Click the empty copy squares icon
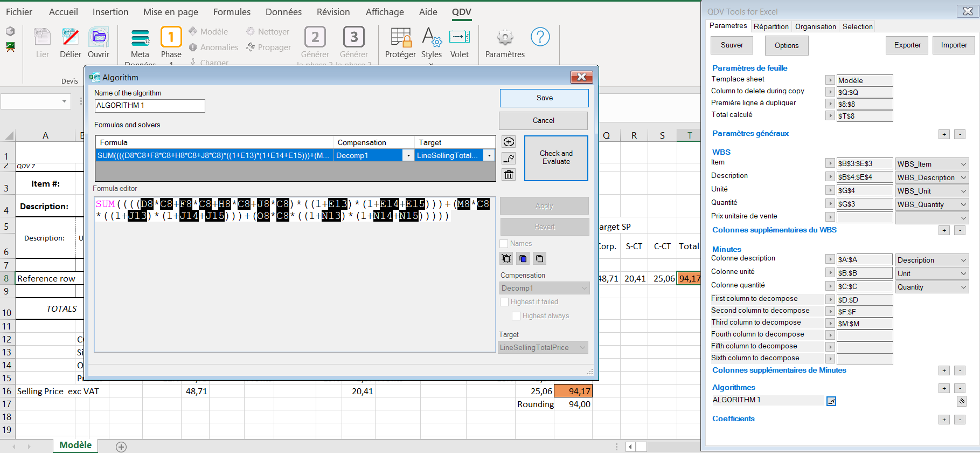The width and height of the screenshot is (980, 453). tap(540, 258)
